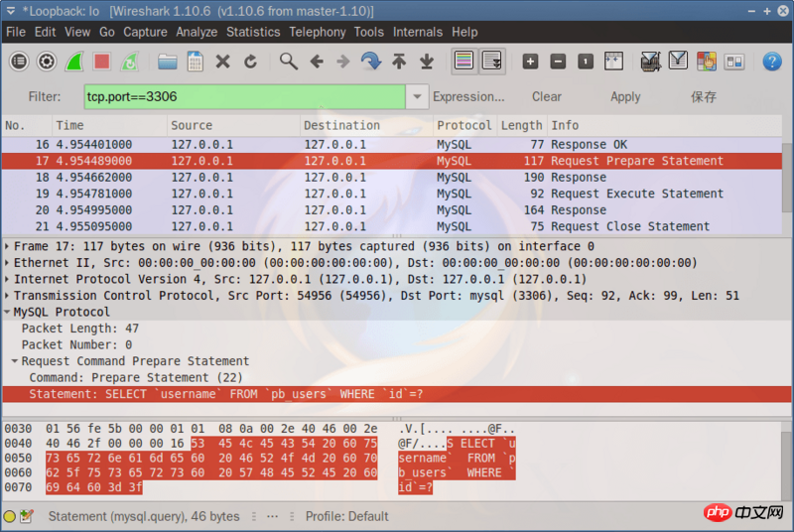Expand the Ethernet II tree node
This screenshot has width=794, height=532.
coord(7,263)
